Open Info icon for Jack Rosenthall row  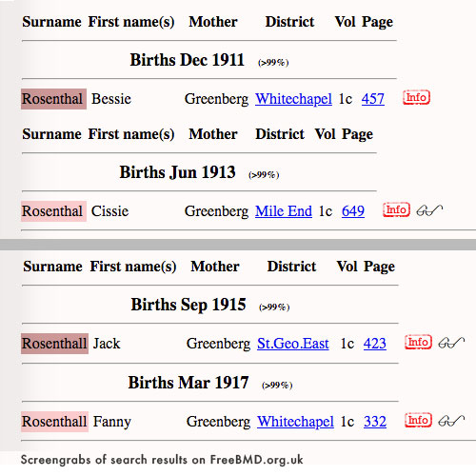pyautogui.click(x=418, y=342)
